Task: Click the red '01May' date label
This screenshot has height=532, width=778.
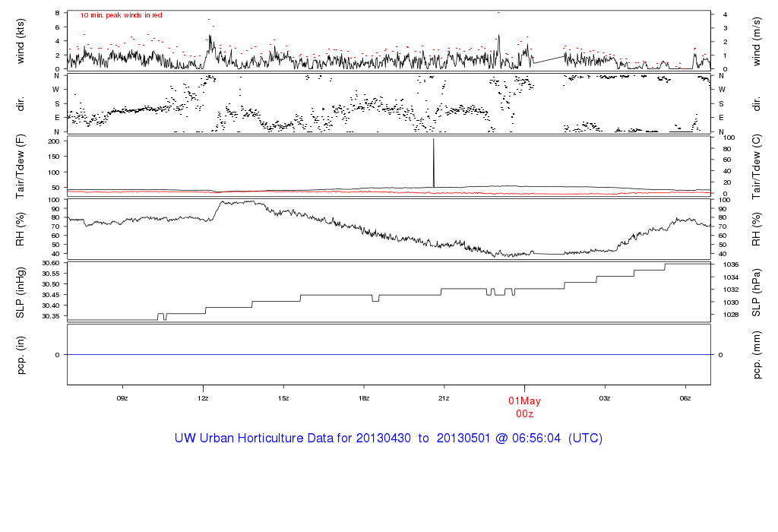Action: (524, 401)
